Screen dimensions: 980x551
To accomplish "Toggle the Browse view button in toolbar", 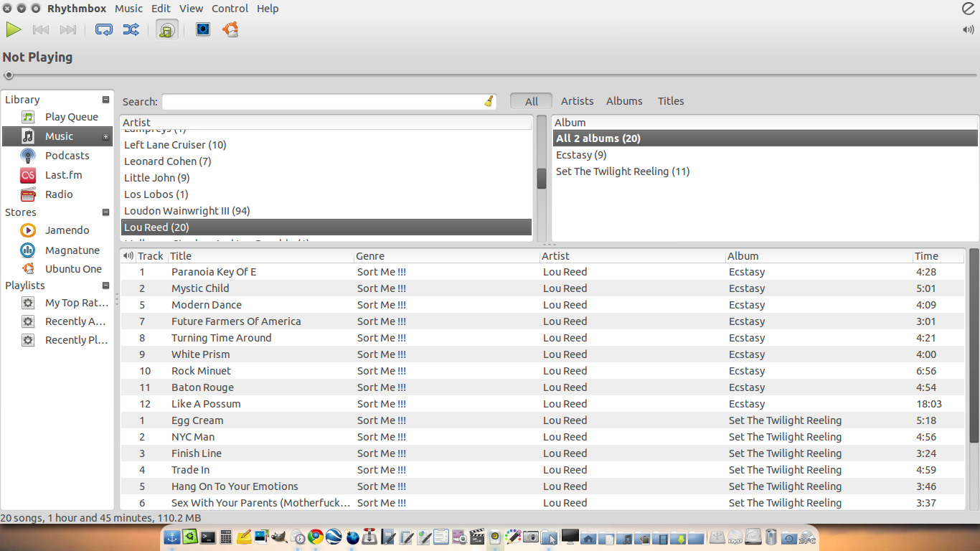I will click(167, 29).
